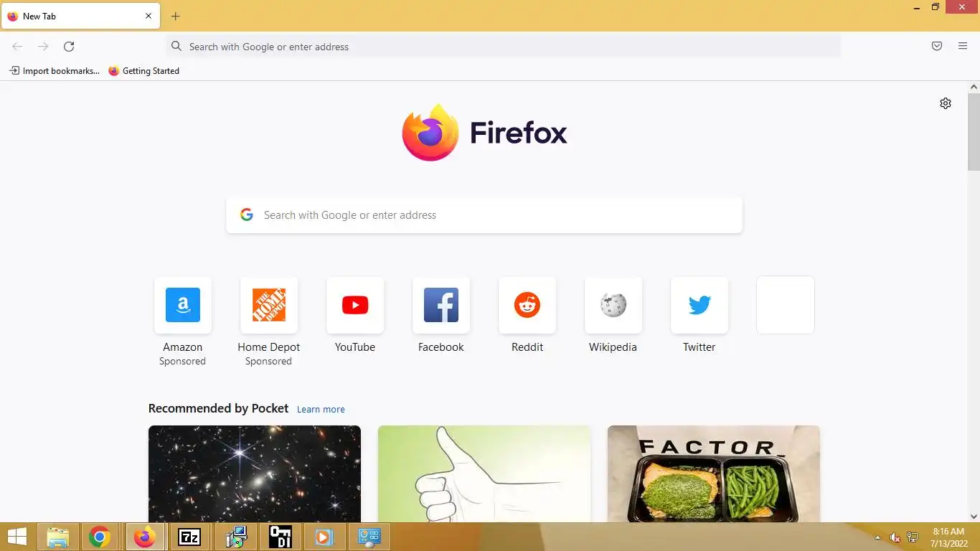Click the muted volume tray icon
The image size is (980, 551).
(x=895, y=537)
